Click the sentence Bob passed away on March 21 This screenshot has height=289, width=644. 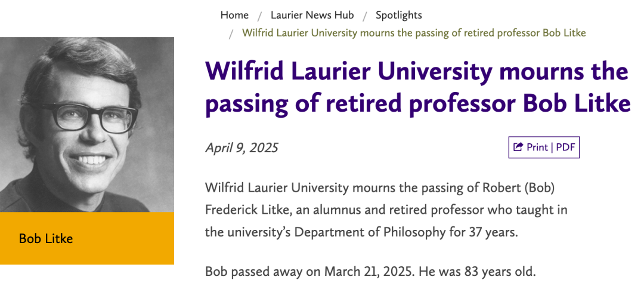pyautogui.click(x=309, y=272)
